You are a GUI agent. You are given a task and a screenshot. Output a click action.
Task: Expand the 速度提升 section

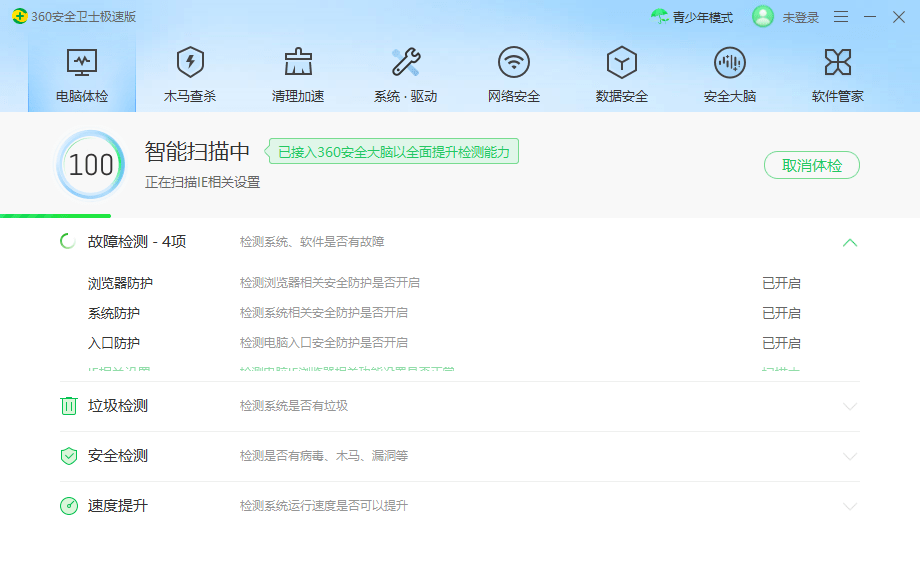851,505
